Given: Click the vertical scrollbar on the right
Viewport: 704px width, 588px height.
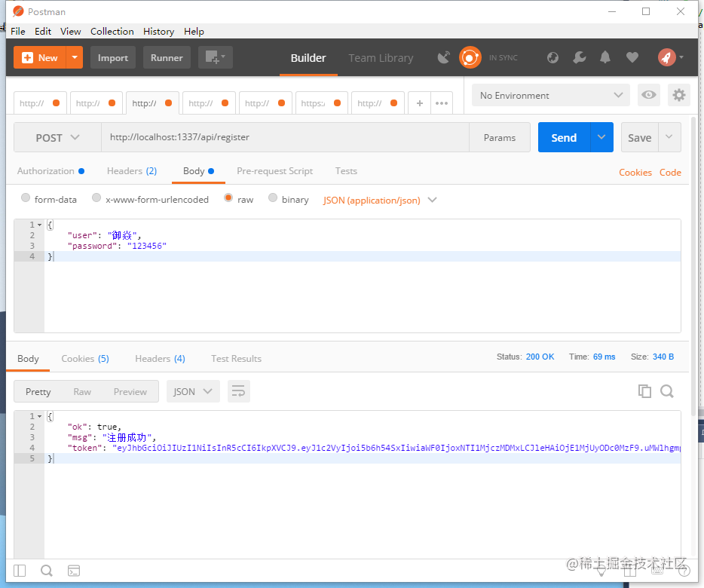Looking at the screenshot, I should point(693,265).
